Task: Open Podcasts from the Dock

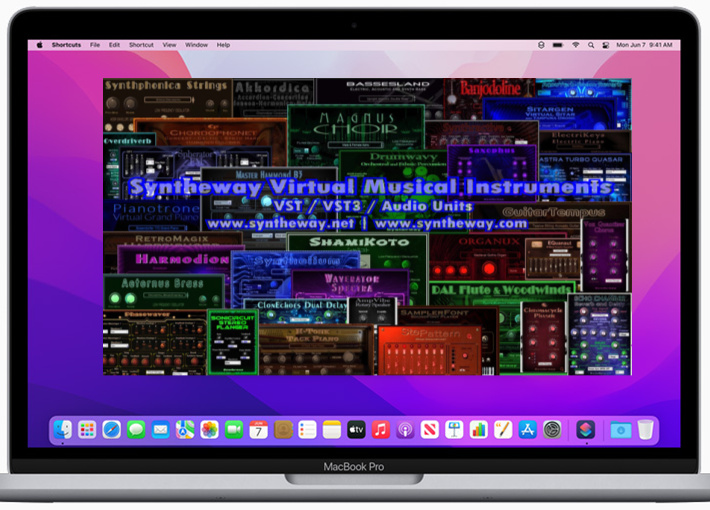Action: [x=405, y=429]
